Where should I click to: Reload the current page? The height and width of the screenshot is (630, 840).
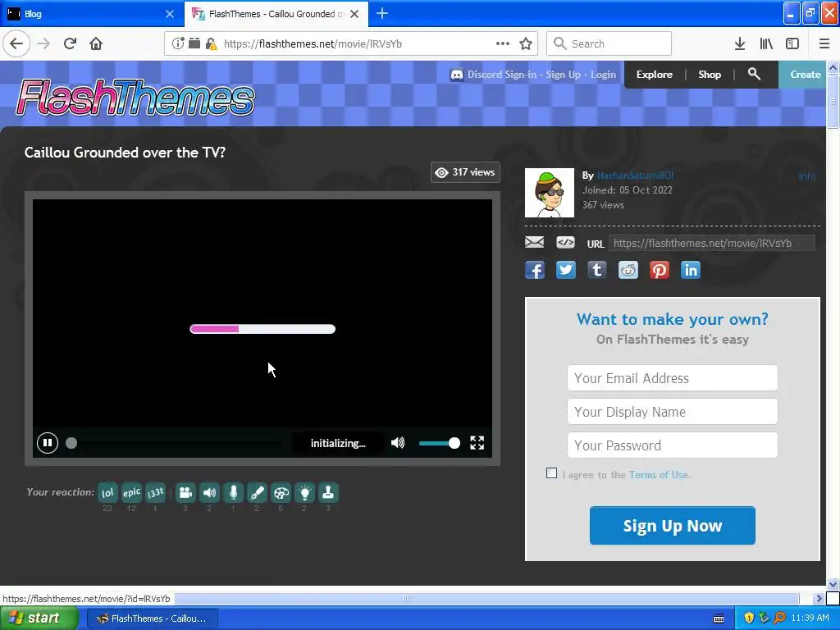[x=70, y=43]
